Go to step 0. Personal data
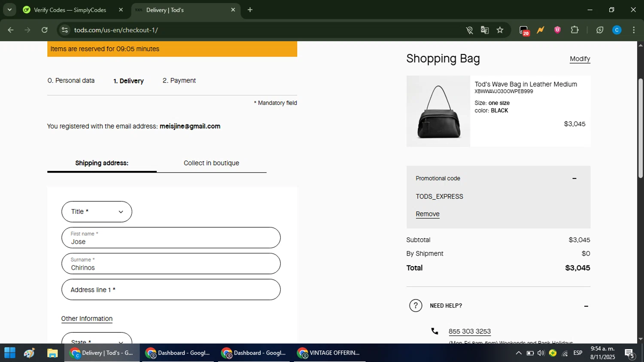The height and width of the screenshot is (362, 644). click(71, 81)
